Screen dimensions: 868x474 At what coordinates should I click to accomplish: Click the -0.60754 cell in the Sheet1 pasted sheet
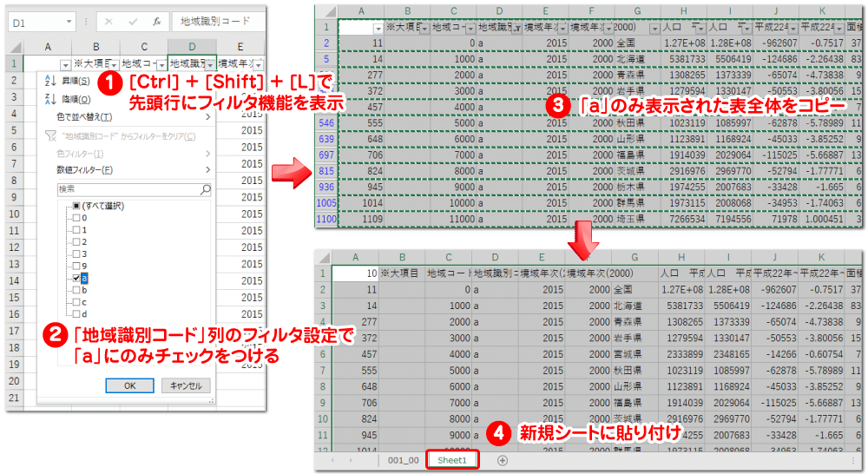(821, 354)
